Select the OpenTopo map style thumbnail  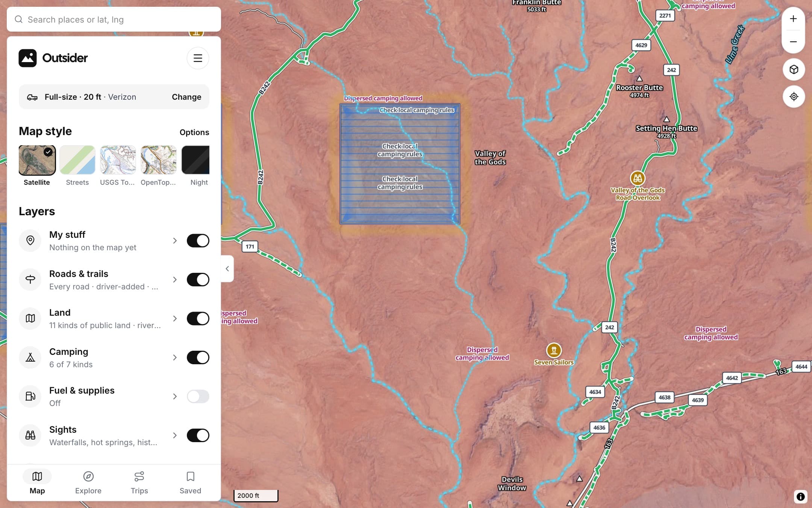(x=159, y=160)
